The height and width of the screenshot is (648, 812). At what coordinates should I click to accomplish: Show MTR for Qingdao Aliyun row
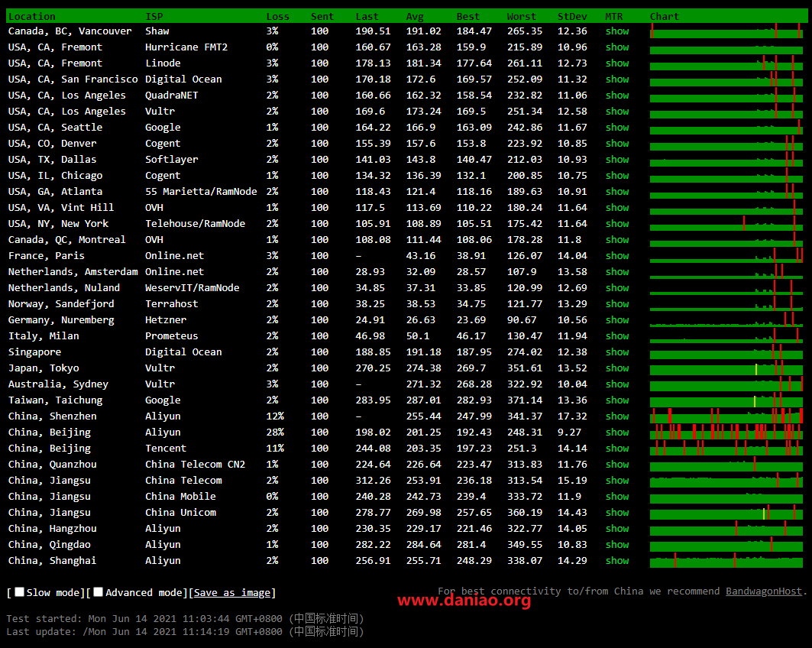[x=617, y=545]
